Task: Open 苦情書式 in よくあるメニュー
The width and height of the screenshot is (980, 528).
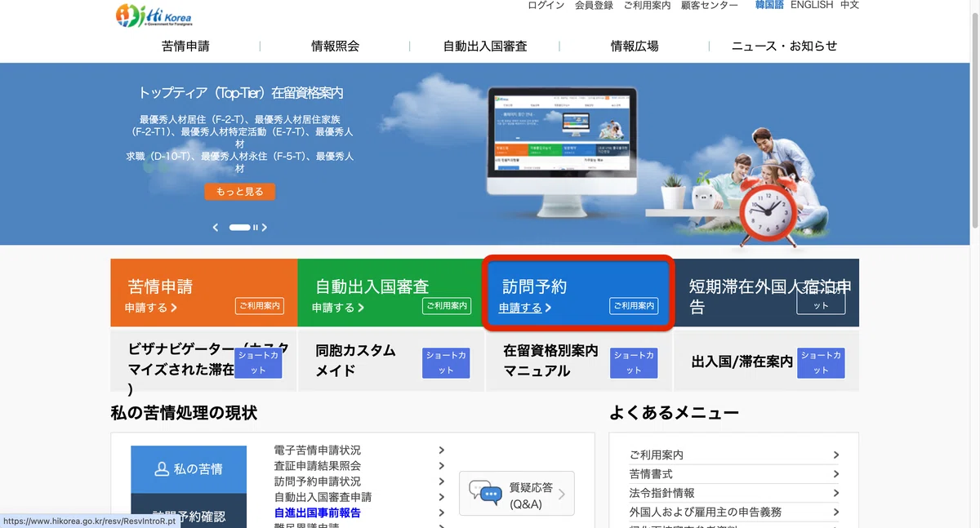Action: 651,474
